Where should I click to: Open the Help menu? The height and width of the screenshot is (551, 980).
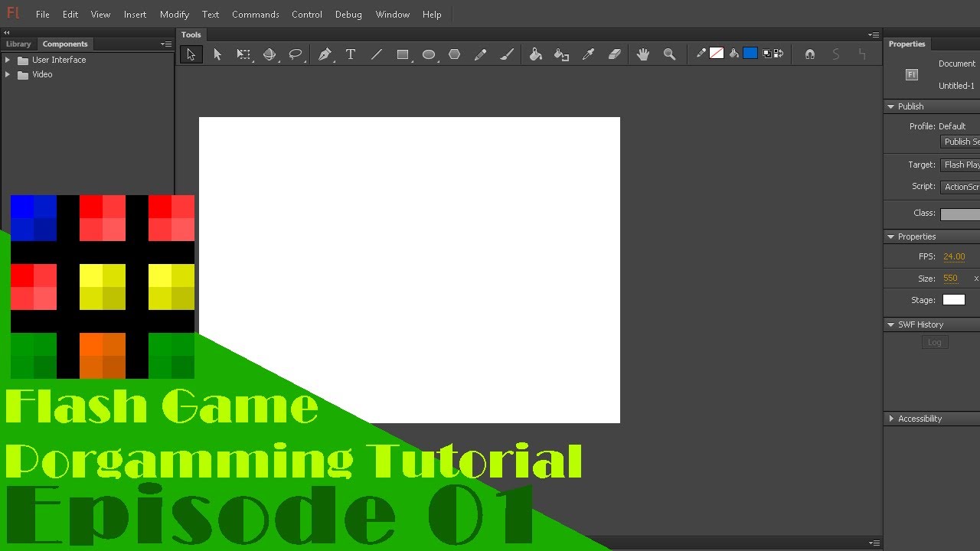coord(432,15)
